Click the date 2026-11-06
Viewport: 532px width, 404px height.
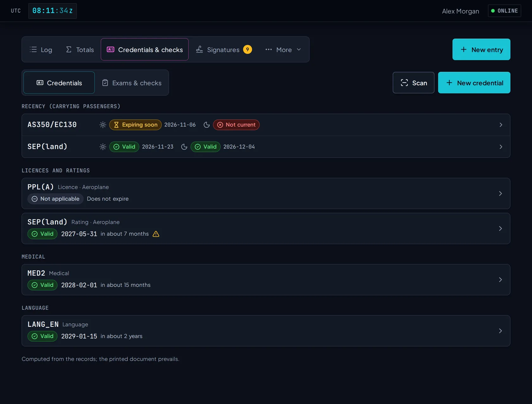(180, 125)
